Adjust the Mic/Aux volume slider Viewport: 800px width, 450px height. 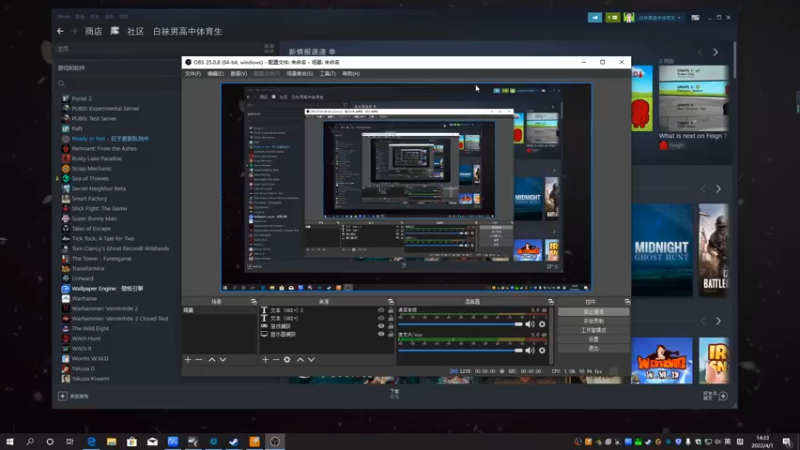pyautogui.click(x=460, y=350)
